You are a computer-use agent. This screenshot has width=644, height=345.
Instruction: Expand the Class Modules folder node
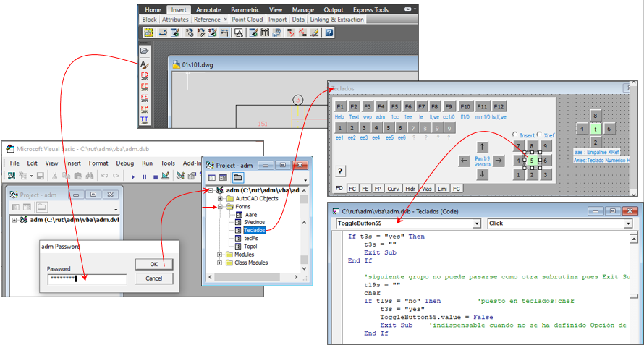219,263
